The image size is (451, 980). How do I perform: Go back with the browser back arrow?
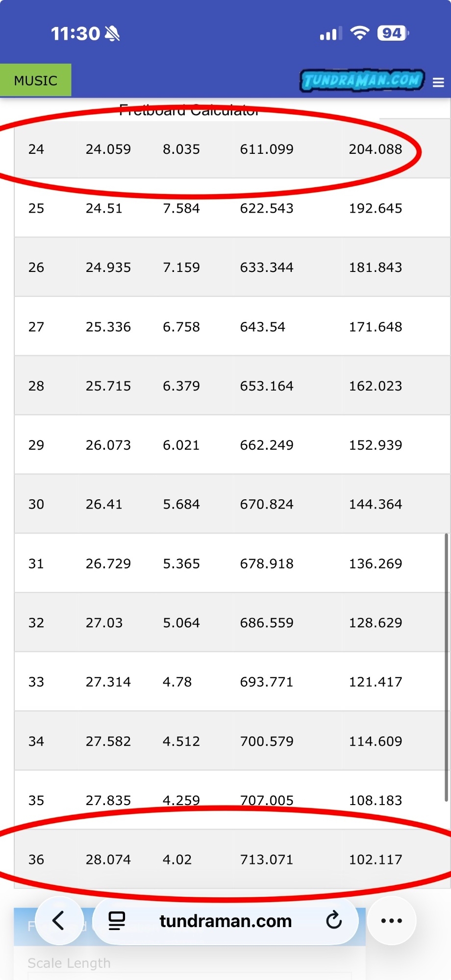coord(59,921)
